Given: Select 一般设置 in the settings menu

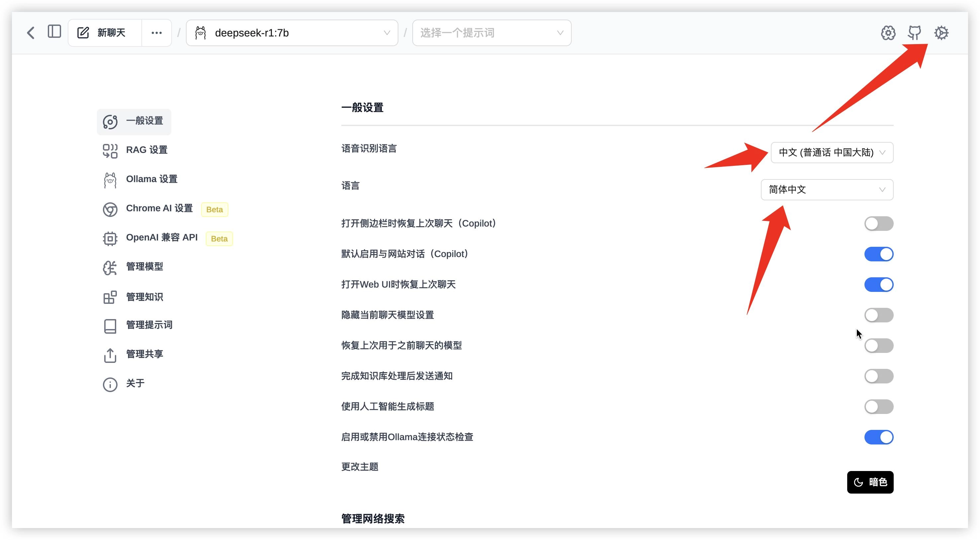Looking at the screenshot, I should click(x=134, y=122).
